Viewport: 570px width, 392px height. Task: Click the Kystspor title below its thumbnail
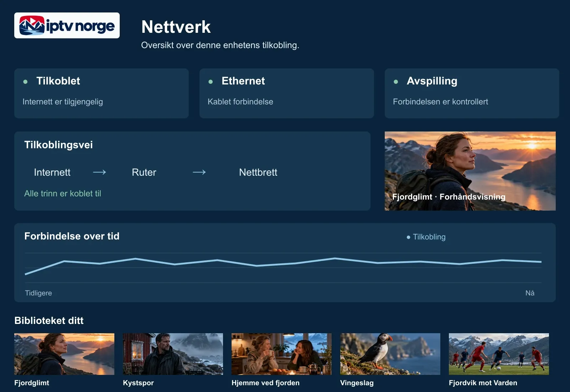point(138,383)
